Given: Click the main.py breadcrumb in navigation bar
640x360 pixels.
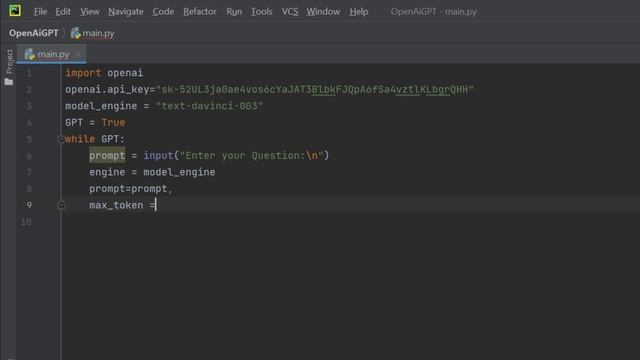Looking at the screenshot, I should point(93,33).
